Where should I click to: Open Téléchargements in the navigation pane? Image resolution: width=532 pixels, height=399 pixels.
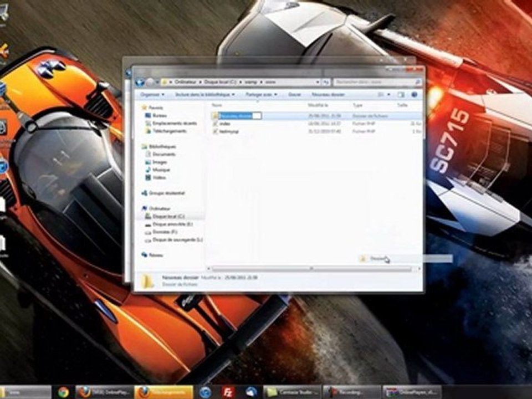[x=170, y=131]
